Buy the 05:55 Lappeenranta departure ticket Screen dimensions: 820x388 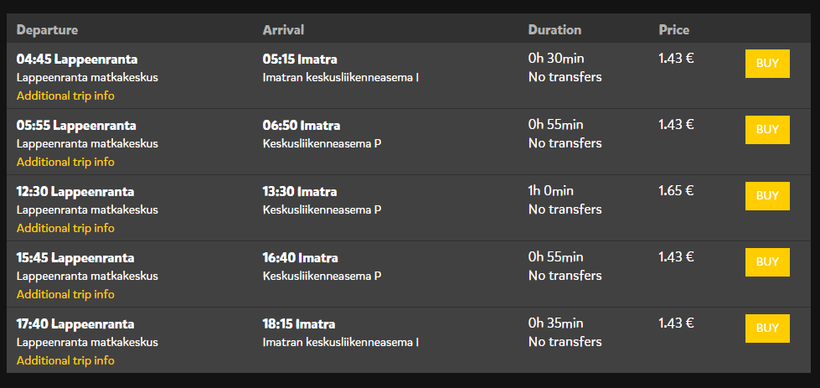tap(767, 130)
